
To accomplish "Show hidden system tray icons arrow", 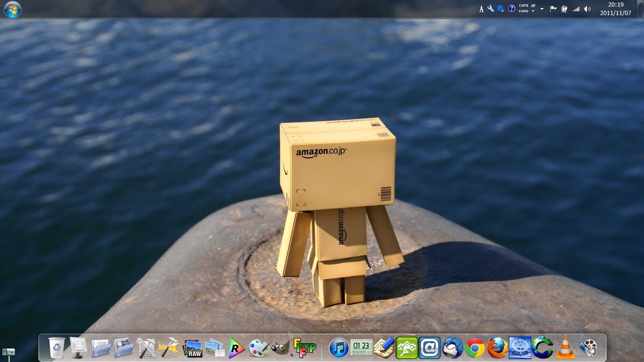I will coord(542,9).
